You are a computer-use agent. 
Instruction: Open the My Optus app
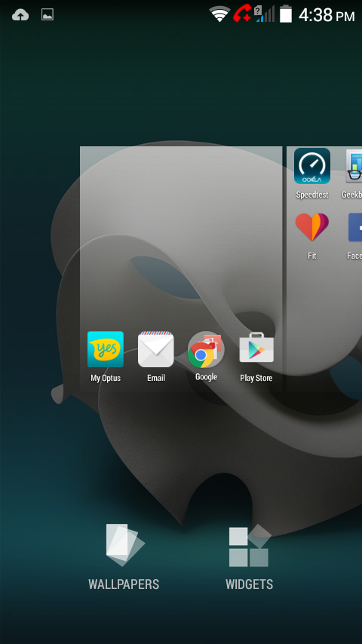pos(105,349)
